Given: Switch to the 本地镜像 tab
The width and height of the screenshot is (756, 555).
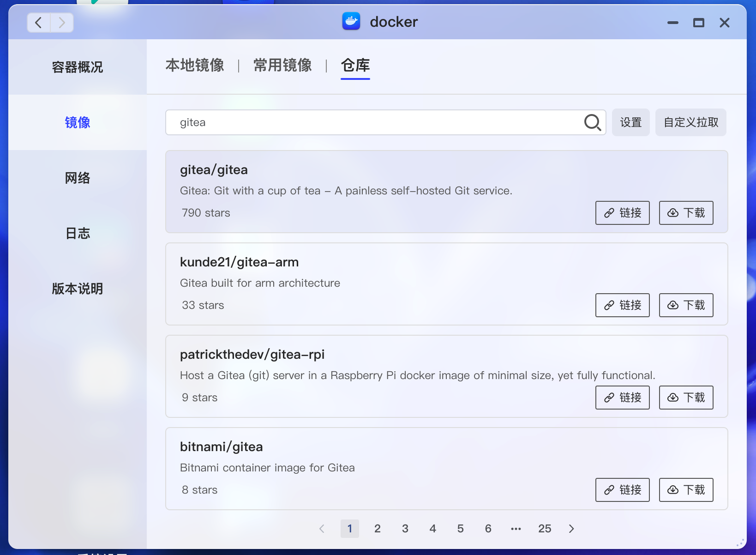Looking at the screenshot, I should (195, 65).
